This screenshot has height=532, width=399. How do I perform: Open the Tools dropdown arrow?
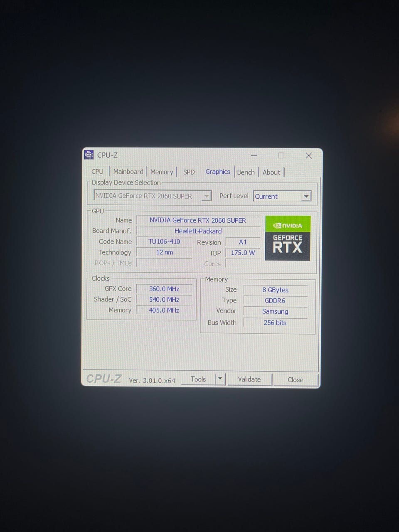[220, 379]
